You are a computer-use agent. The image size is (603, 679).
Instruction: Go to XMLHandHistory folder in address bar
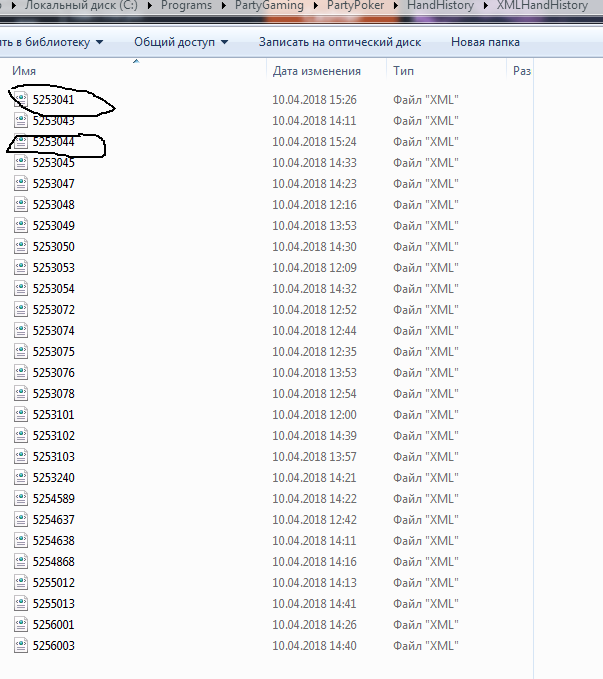(x=542, y=6)
